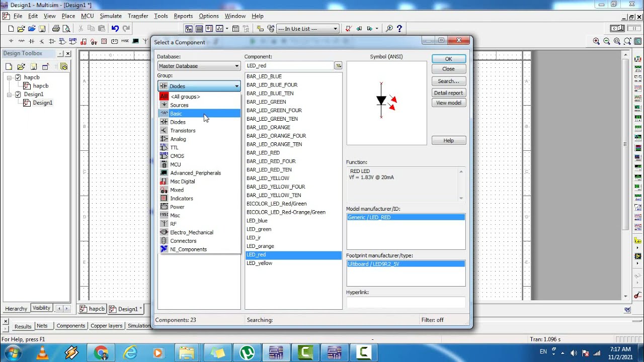Click the View model button
644x362 pixels.
click(448, 103)
